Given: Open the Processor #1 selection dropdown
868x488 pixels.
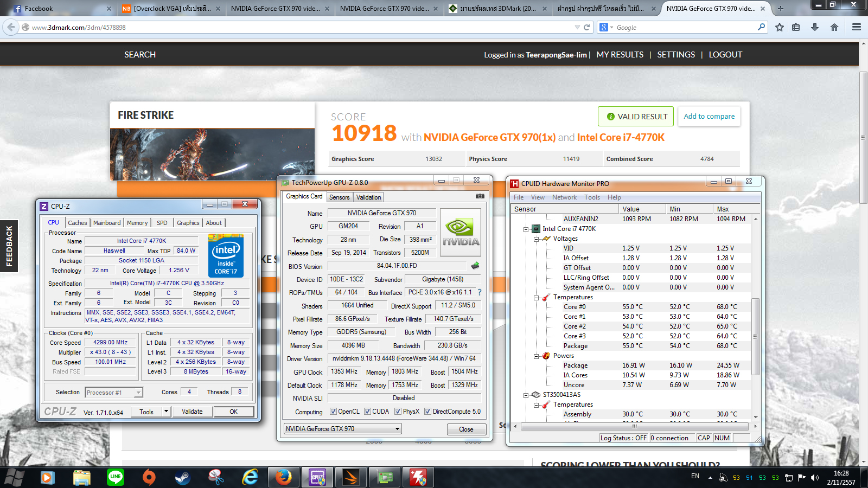Looking at the screenshot, I should point(114,392).
